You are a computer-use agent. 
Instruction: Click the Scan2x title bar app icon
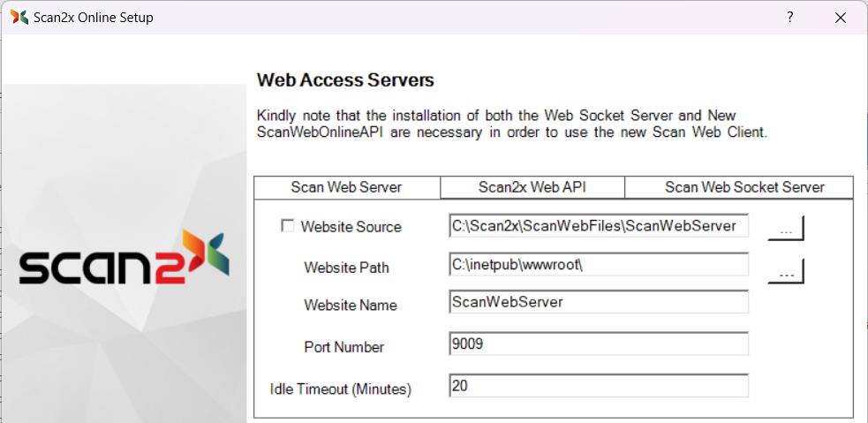click(19, 17)
